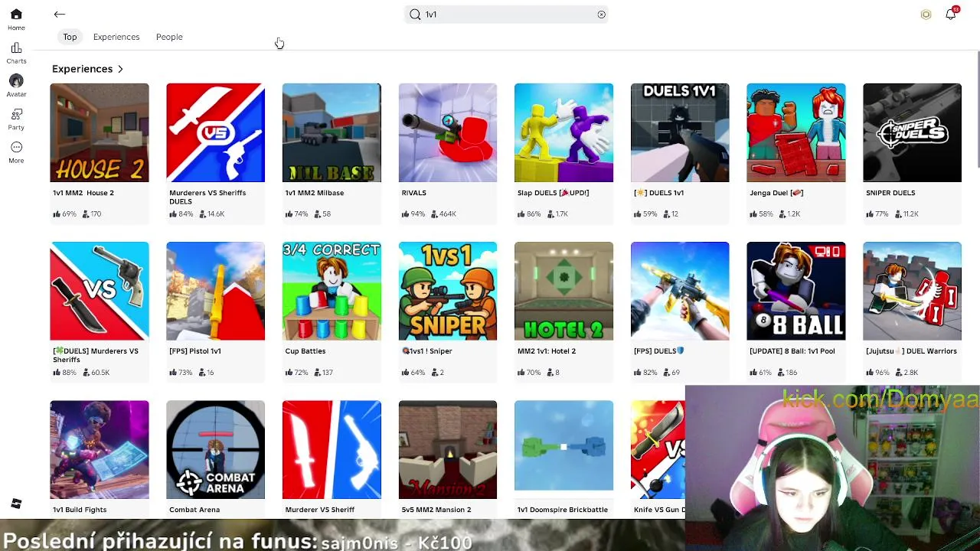Switch to the People tab
Image resolution: width=980 pixels, height=551 pixels.
point(169,37)
